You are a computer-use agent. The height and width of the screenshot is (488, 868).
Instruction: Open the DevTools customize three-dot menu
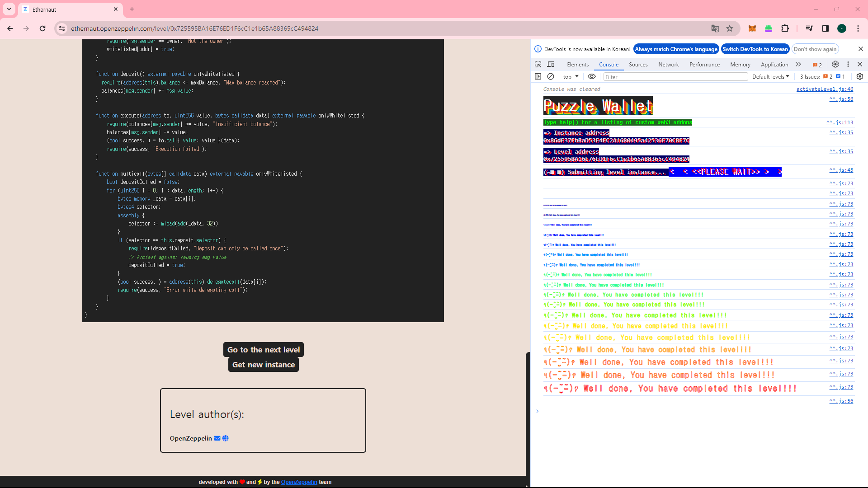[x=848, y=65]
